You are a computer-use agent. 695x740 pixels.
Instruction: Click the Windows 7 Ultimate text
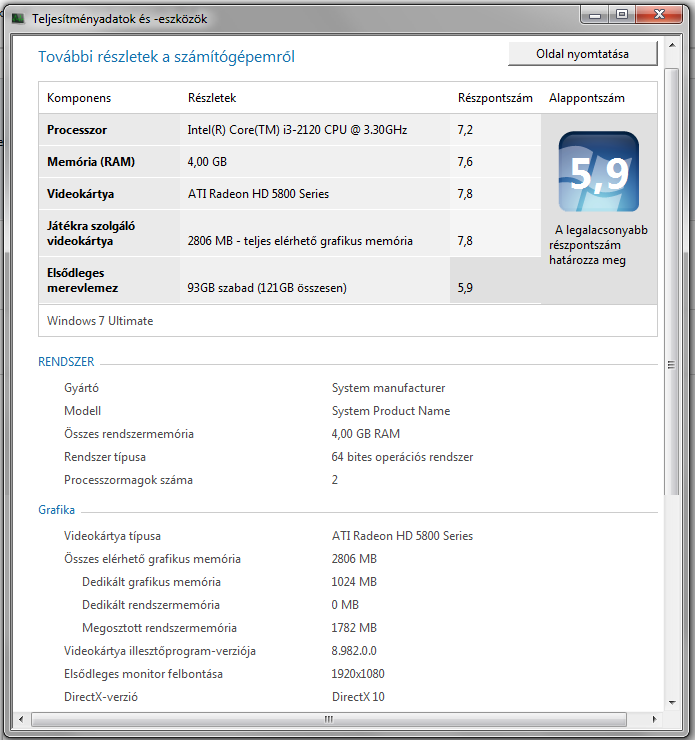100,321
